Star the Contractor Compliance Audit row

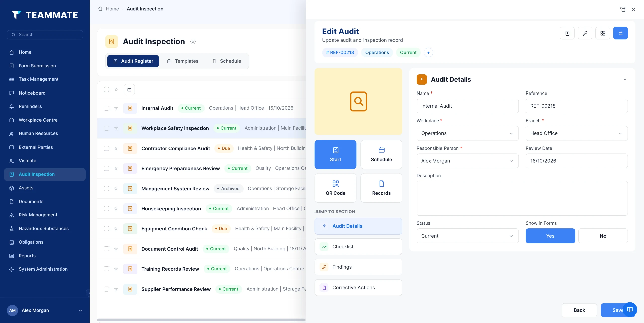(116, 148)
